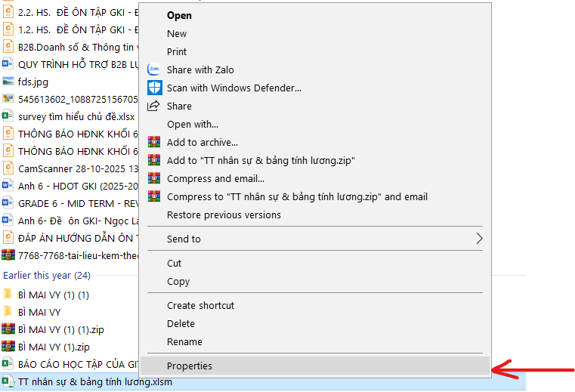Click the archive icon of BÌ MAI VY (1) (1).zip

click(8, 329)
